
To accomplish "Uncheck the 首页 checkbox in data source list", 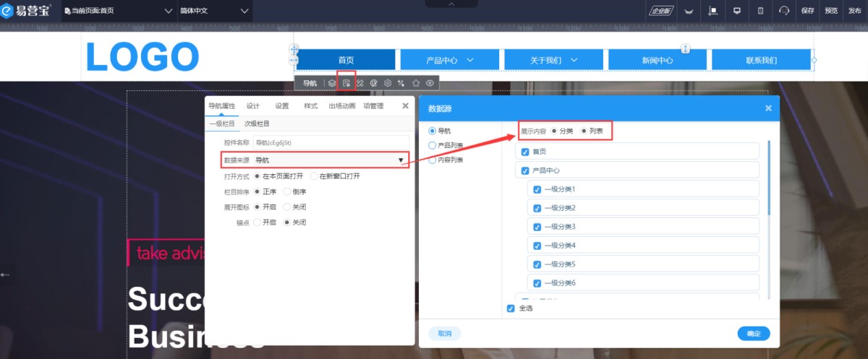I will (x=525, y=152).
